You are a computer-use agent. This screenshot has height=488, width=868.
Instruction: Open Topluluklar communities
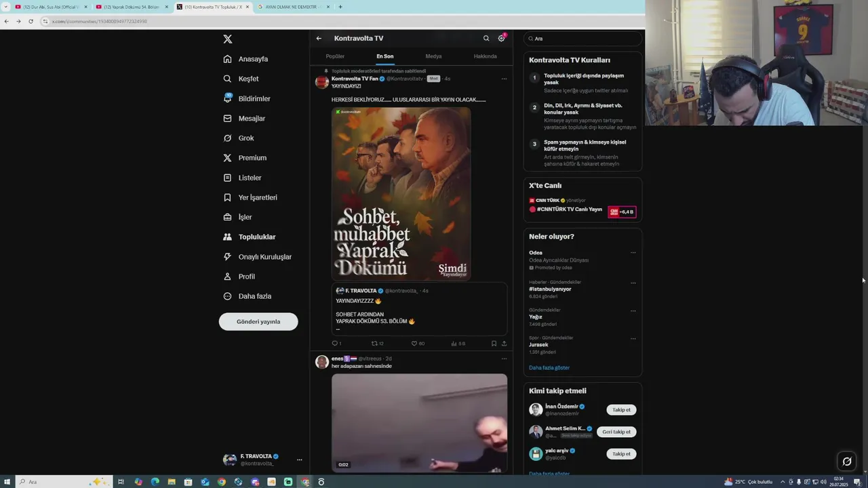250,237
